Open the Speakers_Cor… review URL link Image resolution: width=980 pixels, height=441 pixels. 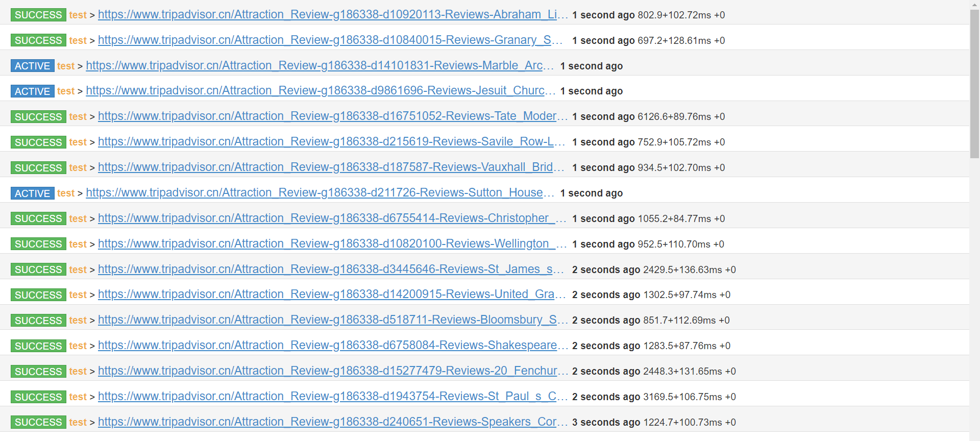point(333,422)
